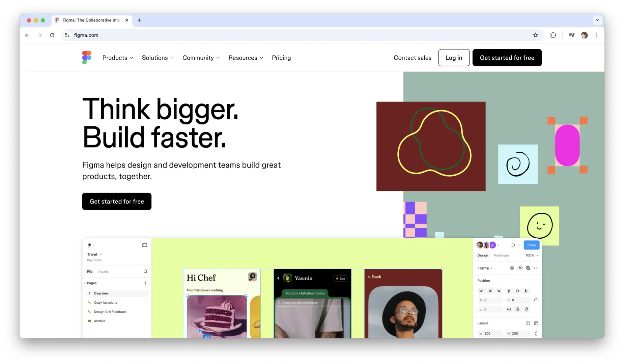Image resolution: width=624 pixels, height=364 pixels.
Task: Click the Play present icon in mockup
Action: (x=513, y=245)
